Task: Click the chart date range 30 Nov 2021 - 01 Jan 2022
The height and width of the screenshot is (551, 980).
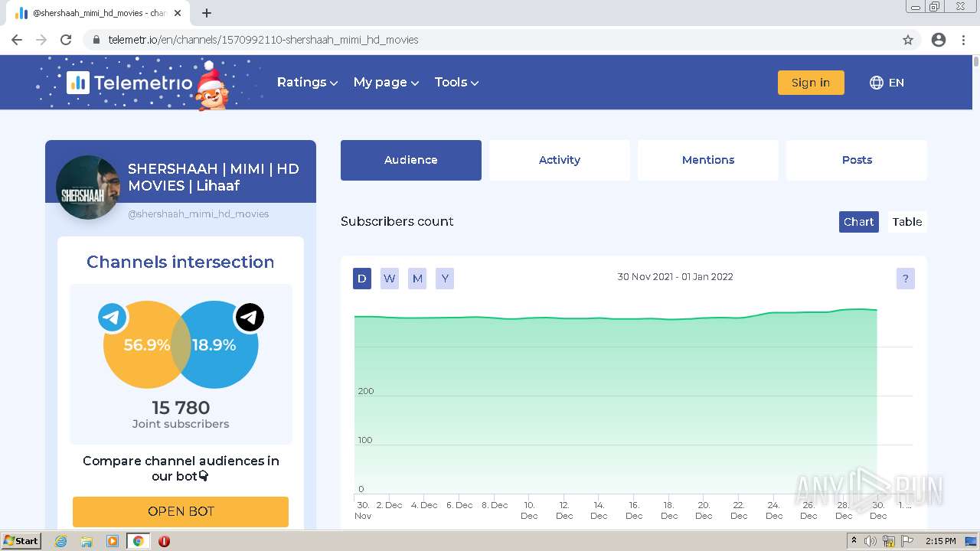Action: [675, 277]
